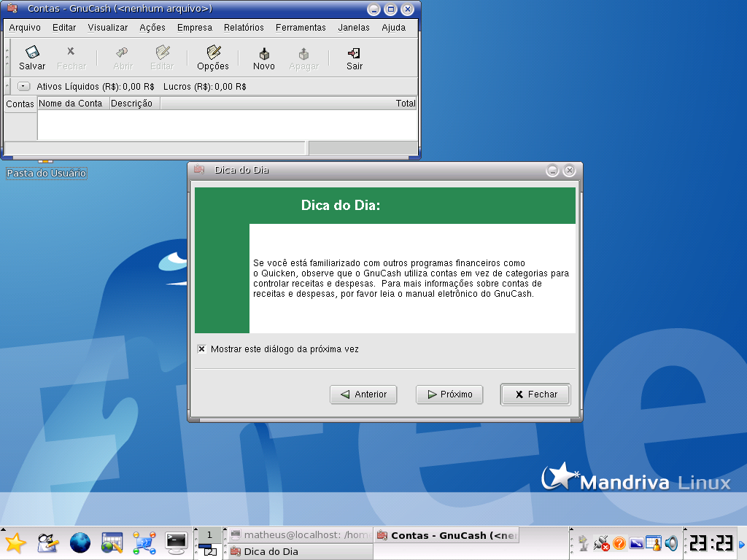Launch the globe web browser icon
This screenshot has height=560, width=747.
tap(80, 543)
